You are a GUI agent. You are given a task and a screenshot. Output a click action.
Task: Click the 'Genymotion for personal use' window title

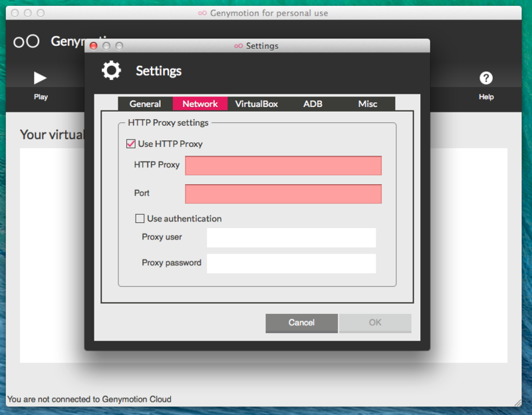tap(269, 13)
